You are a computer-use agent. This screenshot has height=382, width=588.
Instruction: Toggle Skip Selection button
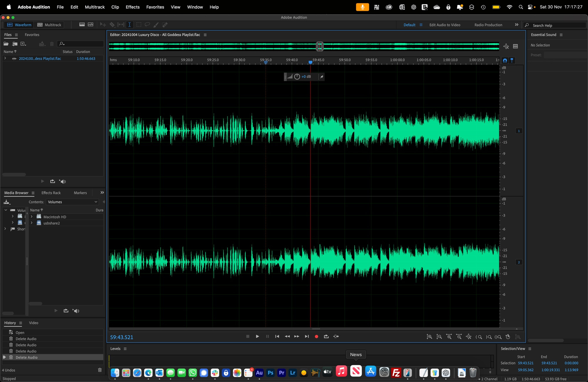click(336, 336)
